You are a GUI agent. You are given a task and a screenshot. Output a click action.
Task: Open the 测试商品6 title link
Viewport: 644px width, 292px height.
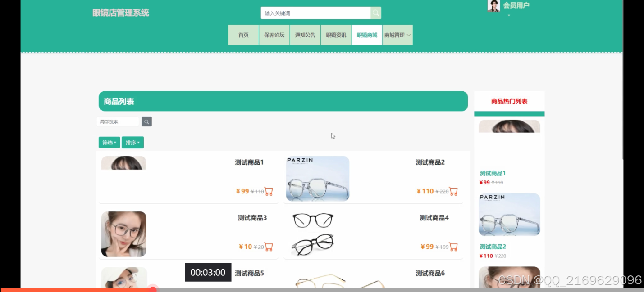pos(430,273)
